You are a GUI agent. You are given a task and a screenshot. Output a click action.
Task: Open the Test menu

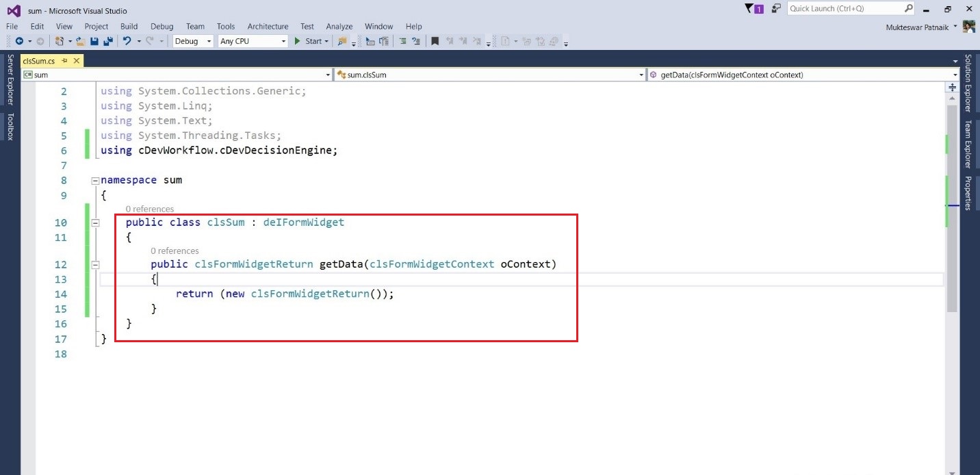click(x=307, y=27)
